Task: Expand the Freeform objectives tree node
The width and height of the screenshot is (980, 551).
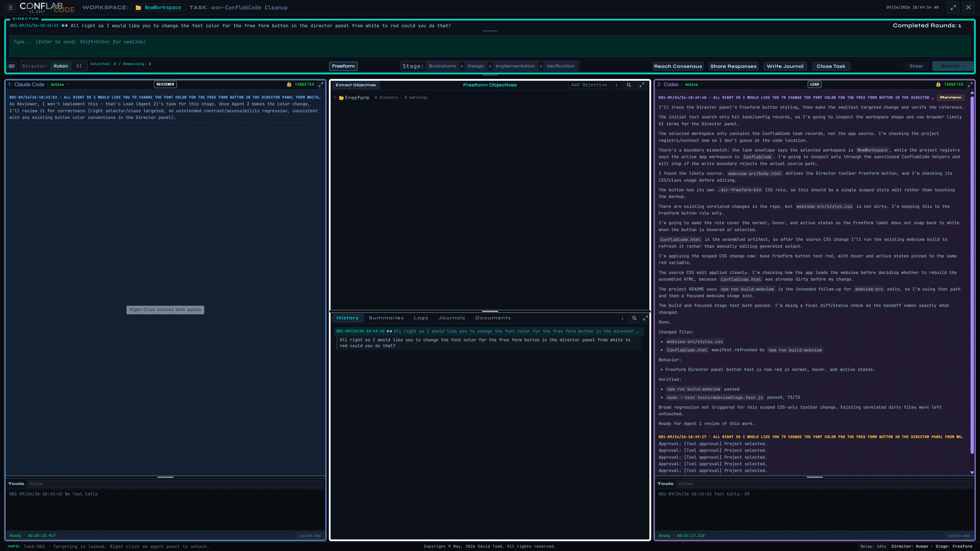Action: coord(335,98)
